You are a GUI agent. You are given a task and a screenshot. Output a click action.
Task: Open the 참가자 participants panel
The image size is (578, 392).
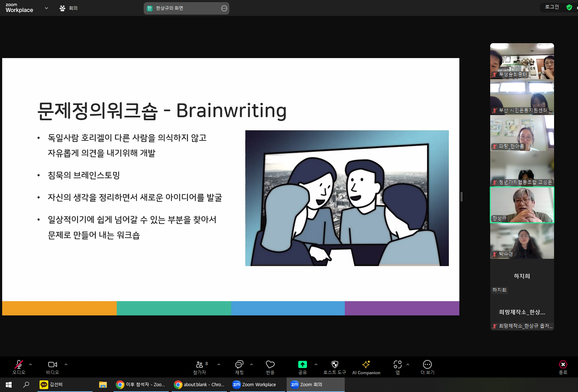[200, 367]
